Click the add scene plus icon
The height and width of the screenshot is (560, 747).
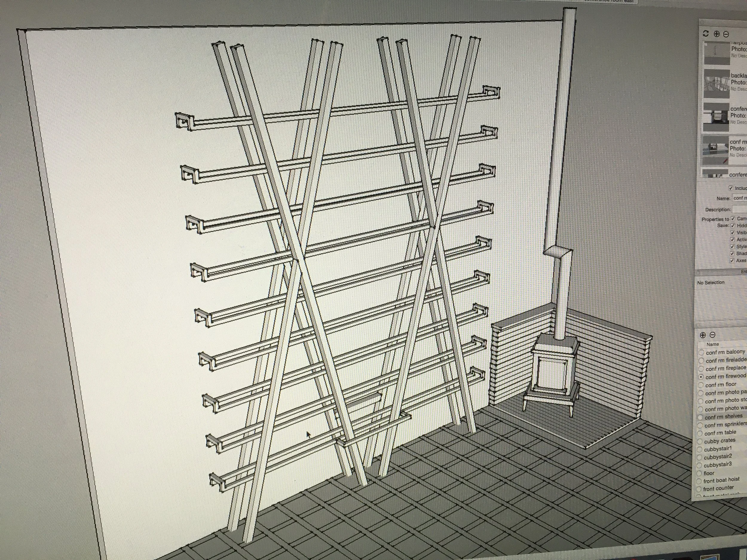click(717, 34)
